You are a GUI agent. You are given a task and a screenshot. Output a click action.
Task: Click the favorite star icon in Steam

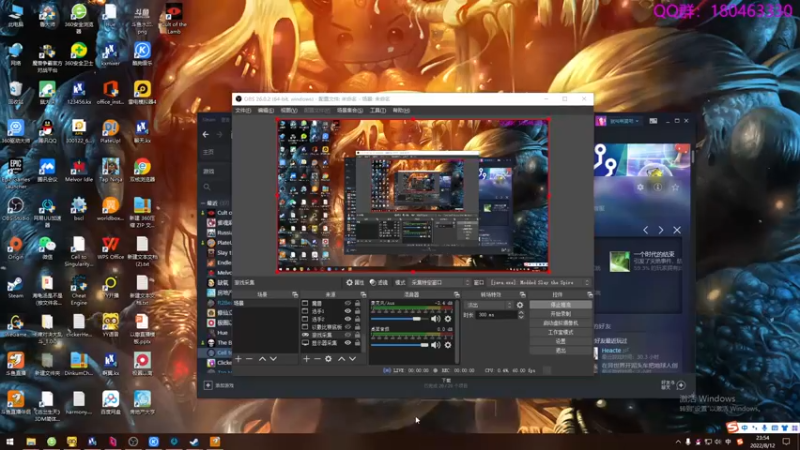[x=675, y=187]
